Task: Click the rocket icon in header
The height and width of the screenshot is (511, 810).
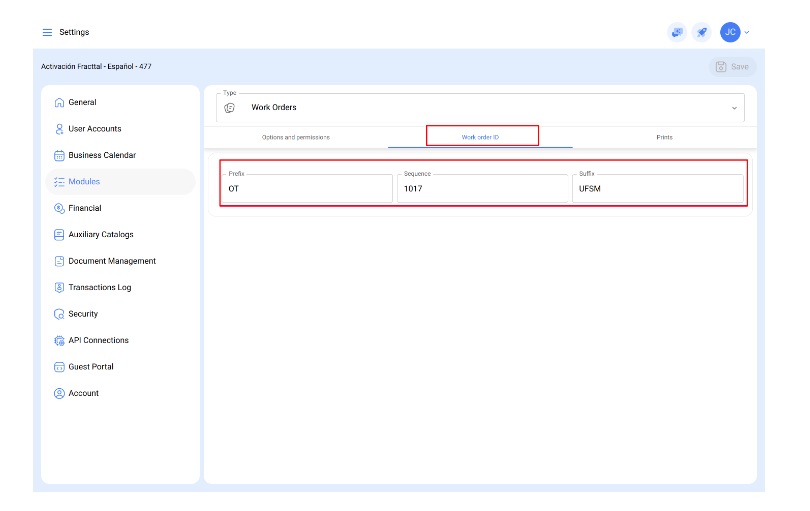Action: (x=702, y=32)
